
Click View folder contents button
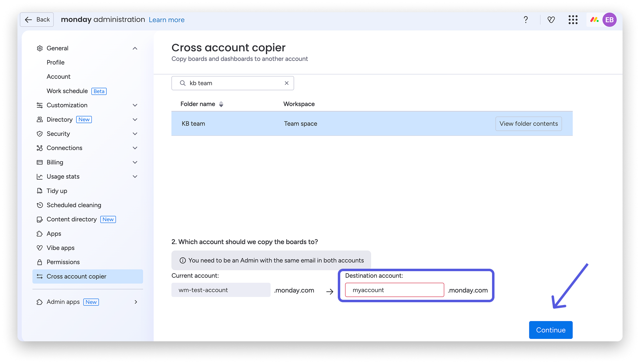point(528,124)
